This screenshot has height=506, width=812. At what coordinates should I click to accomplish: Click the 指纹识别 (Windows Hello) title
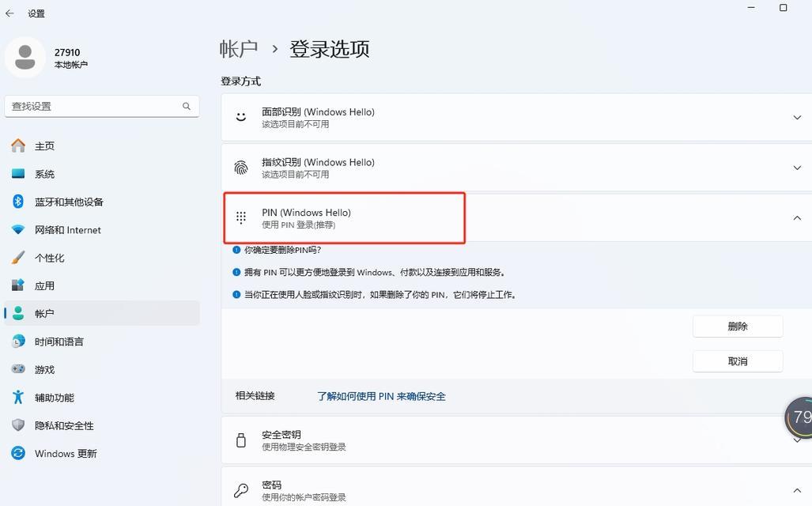[x=318, y=162]
